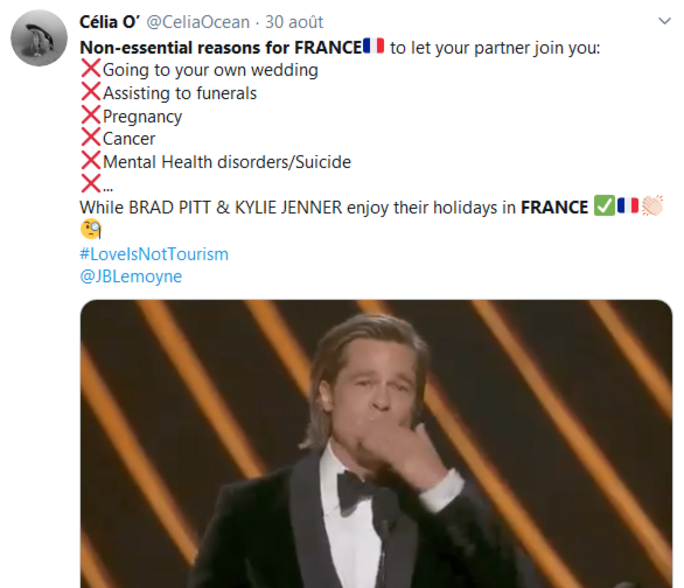The width and height of the screenshot is (684, 588).
Task: Click red X beside "Pregnancy"
Action: click(90, 116)
